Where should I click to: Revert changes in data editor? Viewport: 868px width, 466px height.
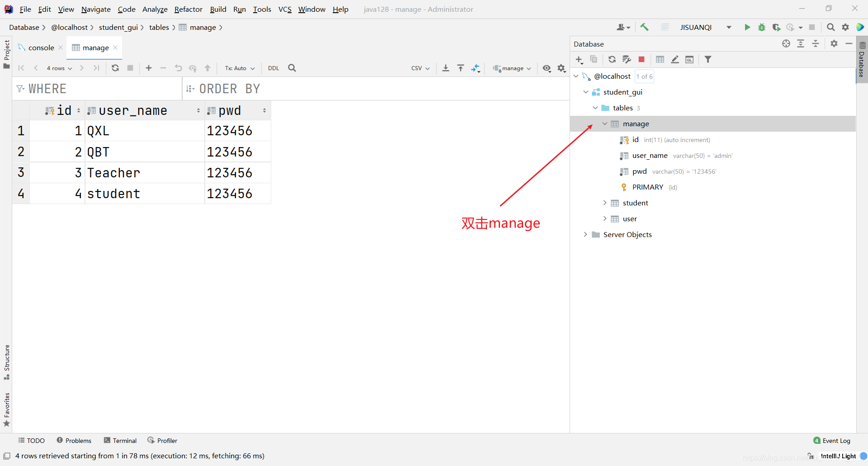click(x=178, y=68)
